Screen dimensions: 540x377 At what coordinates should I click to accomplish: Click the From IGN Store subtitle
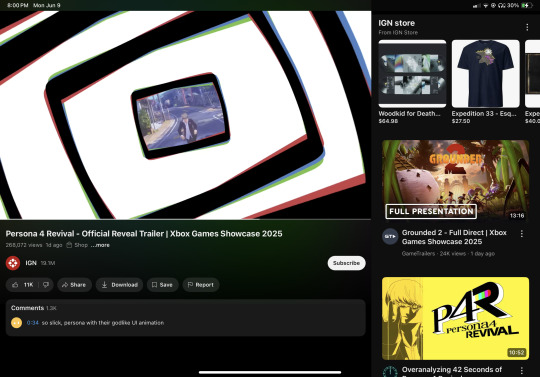tap(398, 32)
